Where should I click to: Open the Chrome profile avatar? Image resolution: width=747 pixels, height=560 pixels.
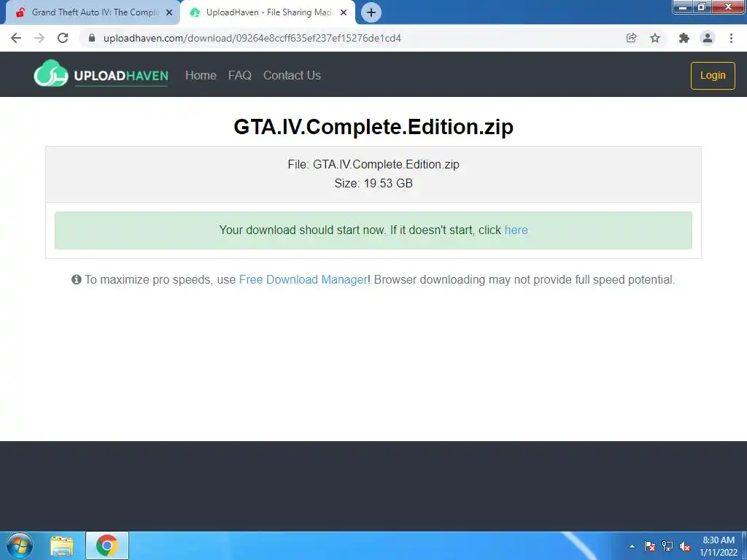[x=708, y=38]
